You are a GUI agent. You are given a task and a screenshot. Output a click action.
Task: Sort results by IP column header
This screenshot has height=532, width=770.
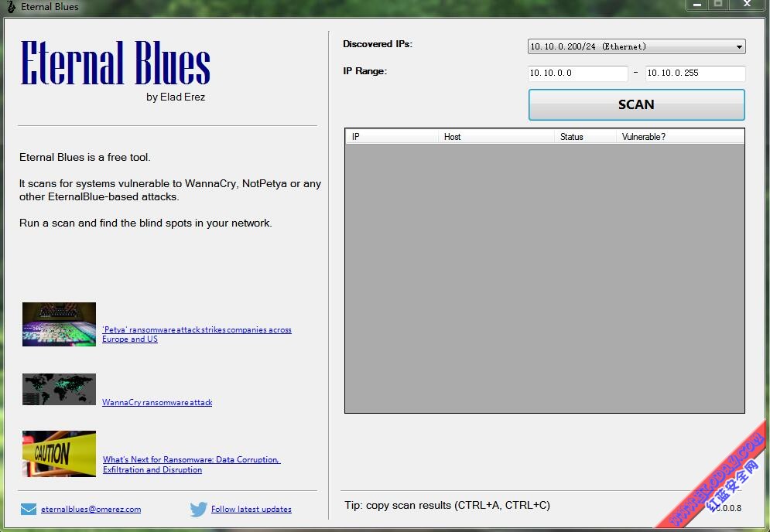point(392,136)
